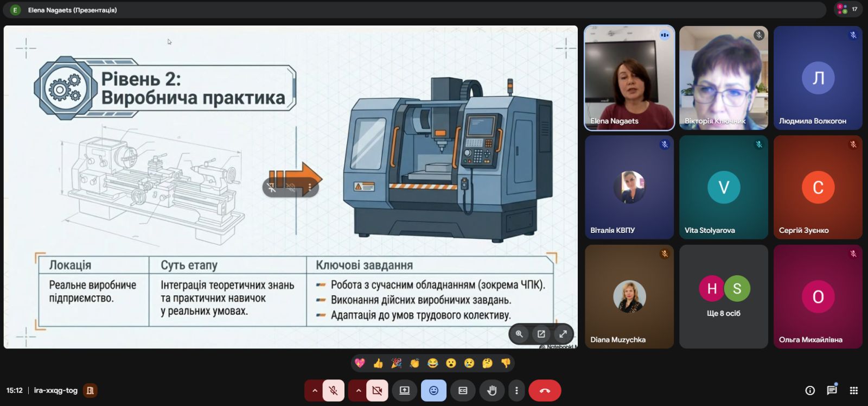The height and width of the screenshot is (406, 868).
Task: Open the participants list showing 17
Action: (x=847, y=9)
